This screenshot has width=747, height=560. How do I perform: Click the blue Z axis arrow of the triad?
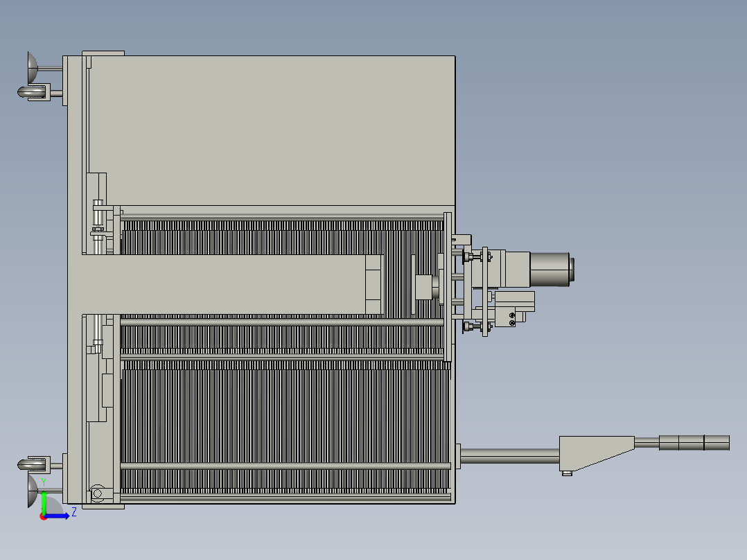pos(58,516)
